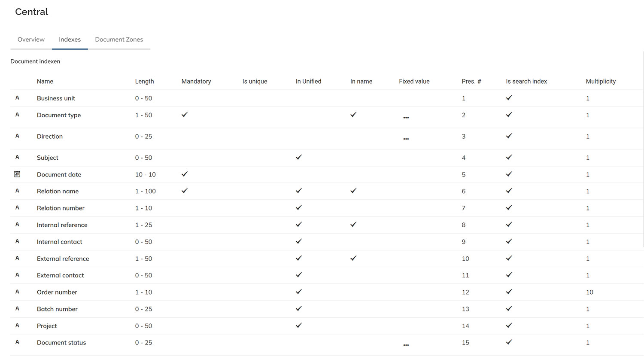The height and width of the screenshot is (359, 644).
Task: Click the text type icon beside Order number
Action: (17, 292)
